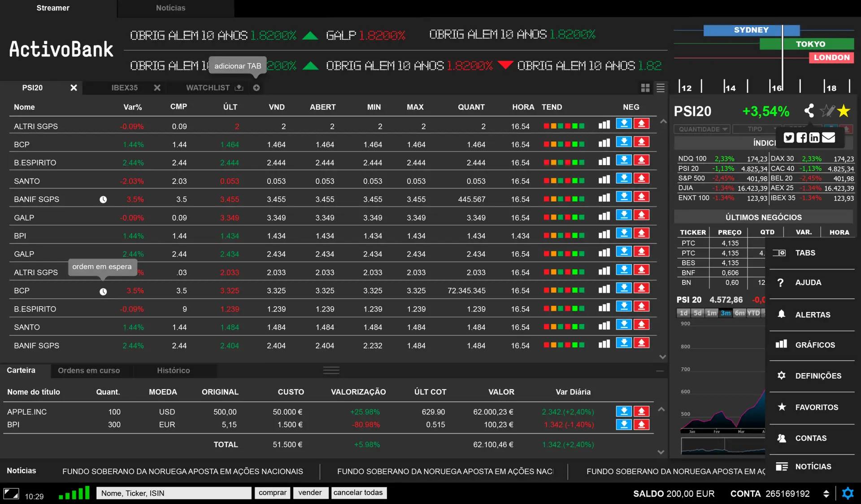
Task: Open the QUANTIDADE dropdown
Action: point(702,129)
